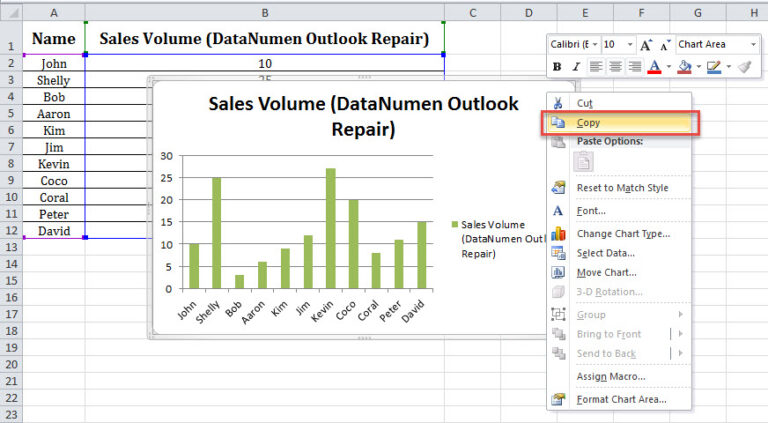Image resolution: width=768 pixels, height=423 pixels.
Task: Click Format Chart Area option
Action: tap(621, 400)
